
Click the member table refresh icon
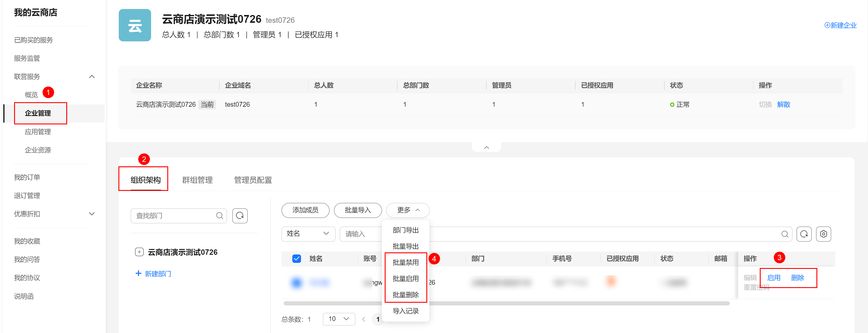(804, 234)
